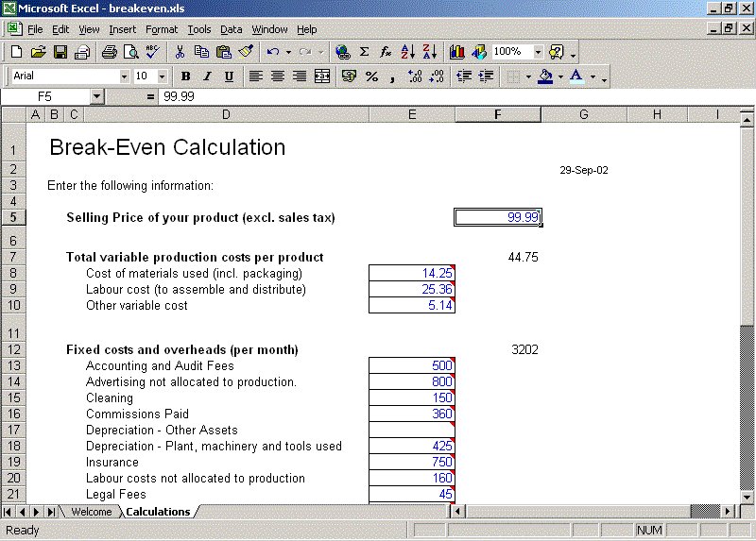Select the cell containing 14.25
This screenshot has width=756, height=541.
(x=412, y=273)
